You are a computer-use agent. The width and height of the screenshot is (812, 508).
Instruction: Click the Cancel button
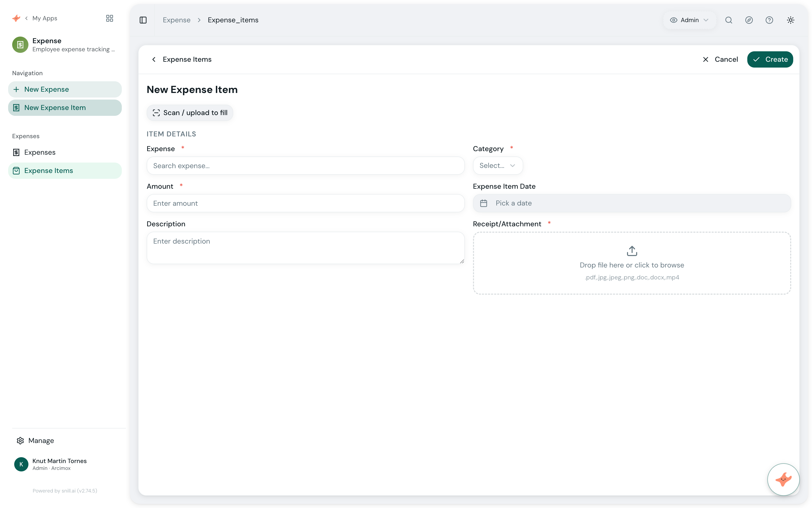coord(720,59)
